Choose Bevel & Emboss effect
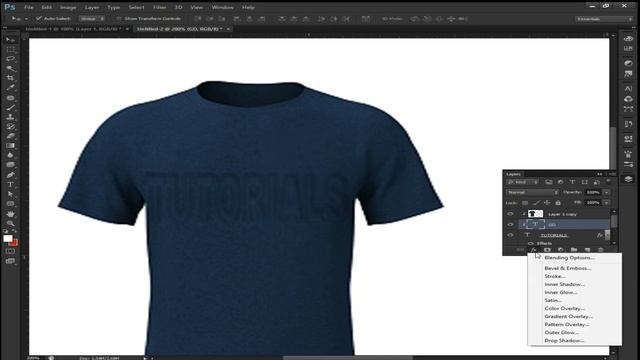The height and width of the screenshot is (360, 640). pyautogui.click(x=568, y=268)
